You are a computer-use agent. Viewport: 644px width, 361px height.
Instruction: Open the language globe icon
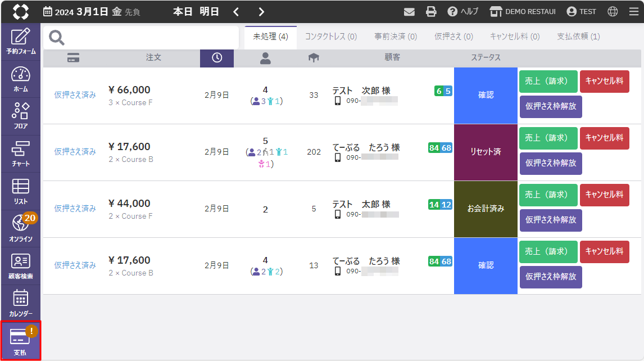613,11
